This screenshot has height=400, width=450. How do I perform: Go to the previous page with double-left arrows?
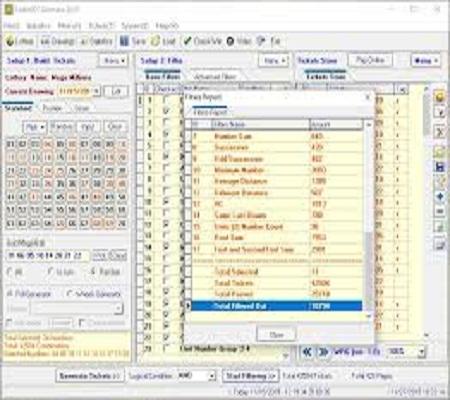pos(307,352)
